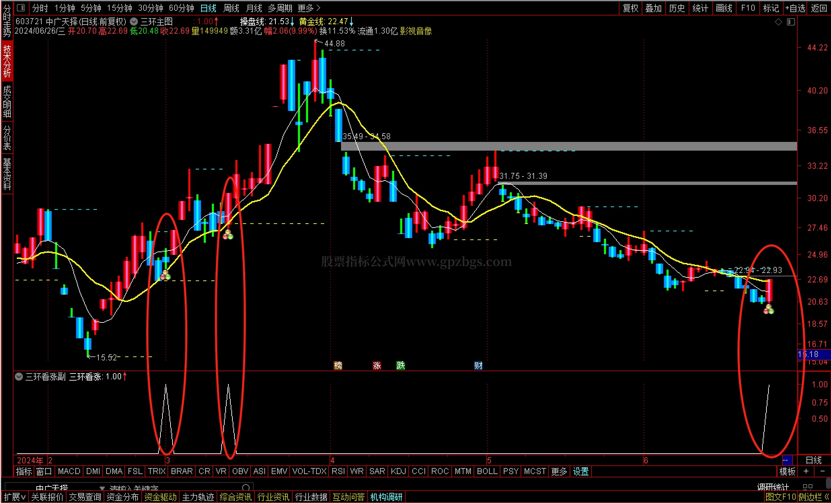Screen dimensions: 831x504
Task: Click the split-panel icon at chart top right
Action: tap(791, 22)
